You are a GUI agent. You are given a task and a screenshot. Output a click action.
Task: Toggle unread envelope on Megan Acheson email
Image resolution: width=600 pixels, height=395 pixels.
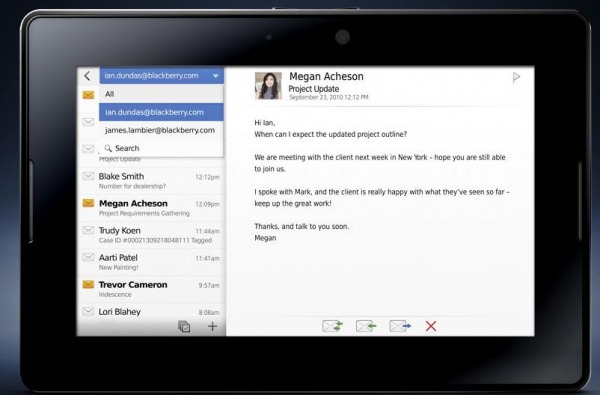[88, 203]
